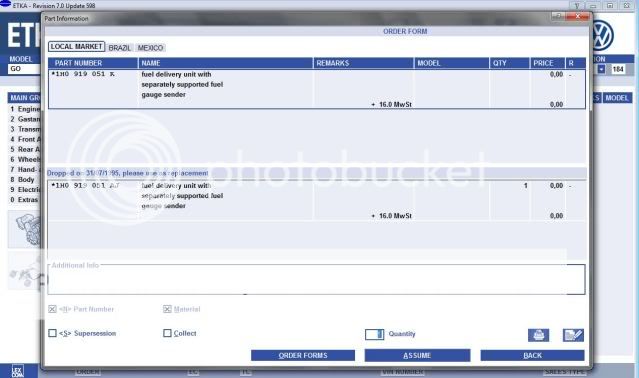Click the ASSUME button
The width and height of the screenshot is (639, 378).
tap(417, 356)
